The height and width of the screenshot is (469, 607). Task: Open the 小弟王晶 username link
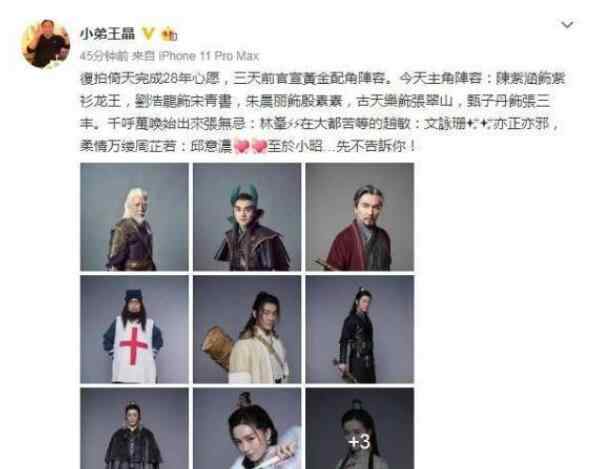click(x=108, y=34)
